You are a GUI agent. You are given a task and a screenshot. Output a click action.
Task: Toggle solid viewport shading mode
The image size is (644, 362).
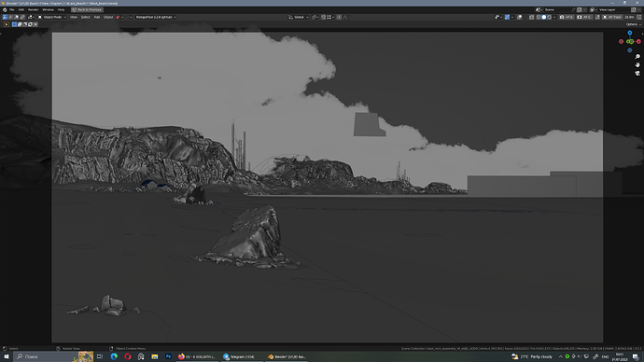544,17
